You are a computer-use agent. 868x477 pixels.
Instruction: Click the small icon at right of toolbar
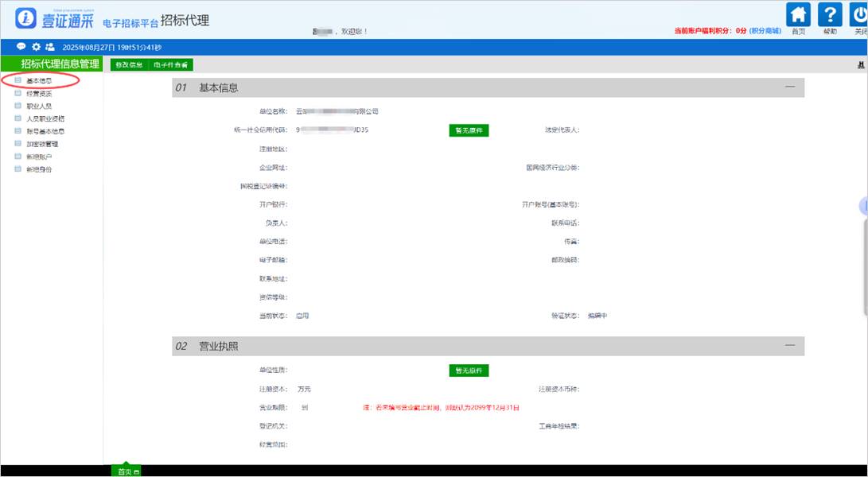pos(861,64)
